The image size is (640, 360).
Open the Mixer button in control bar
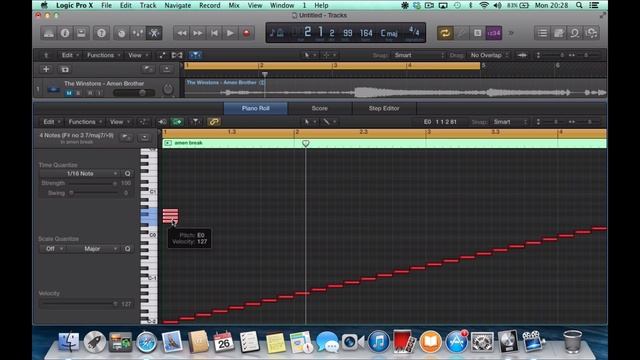138,33
